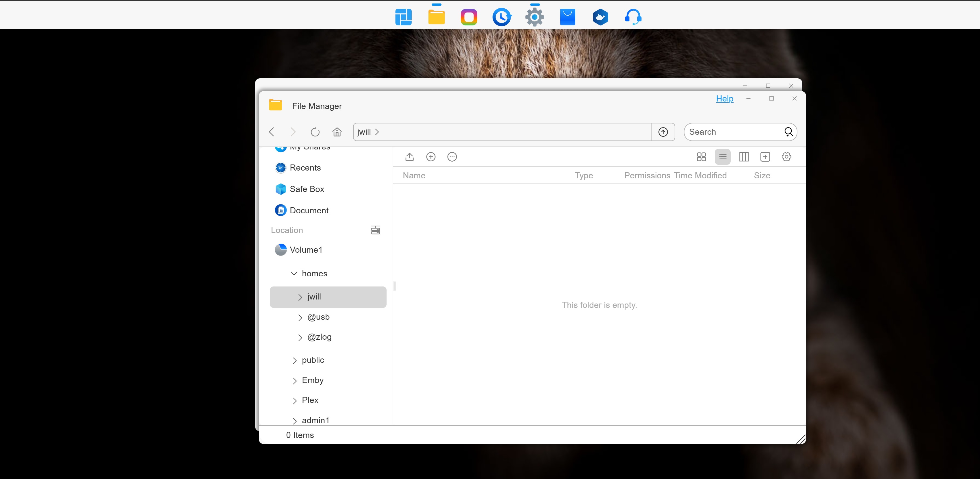Collapse the homes folder tree
980x479 pixels.
tap(294, 274)
